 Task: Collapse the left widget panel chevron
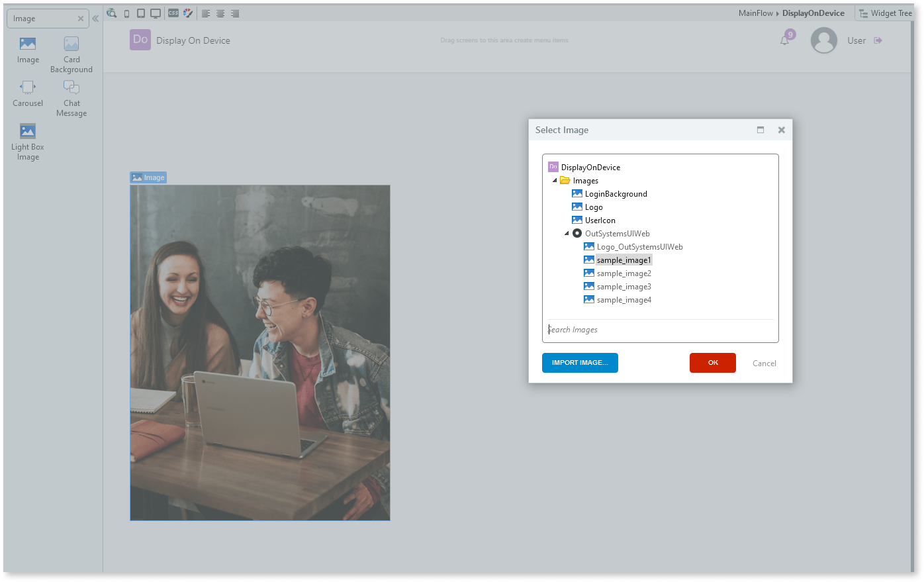pyautogui.click(x=95, y=18)
